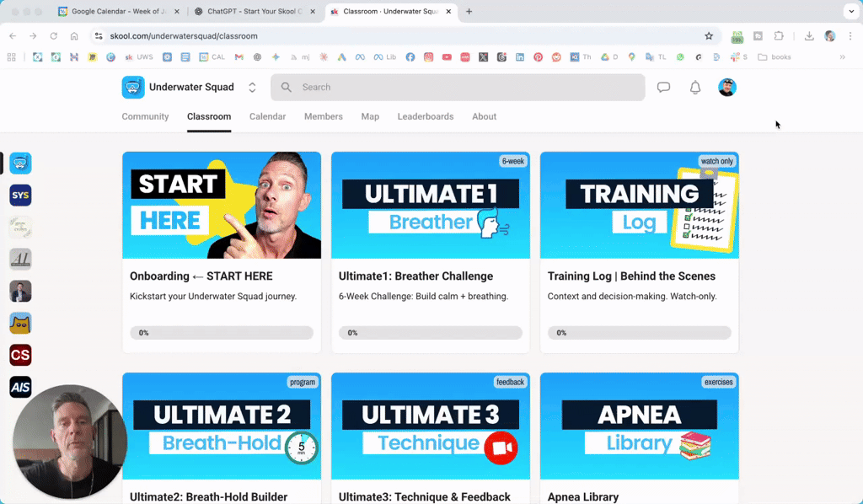Open the X (Twitter) bookmark
The height and width of the screenshot is (504, 863).
click(483, 57)
